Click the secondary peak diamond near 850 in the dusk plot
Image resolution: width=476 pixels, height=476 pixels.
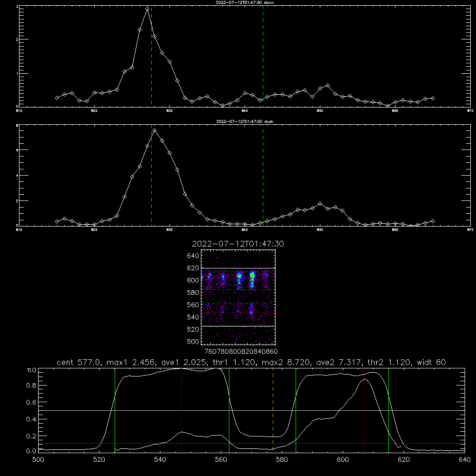[x=320, y=203]
